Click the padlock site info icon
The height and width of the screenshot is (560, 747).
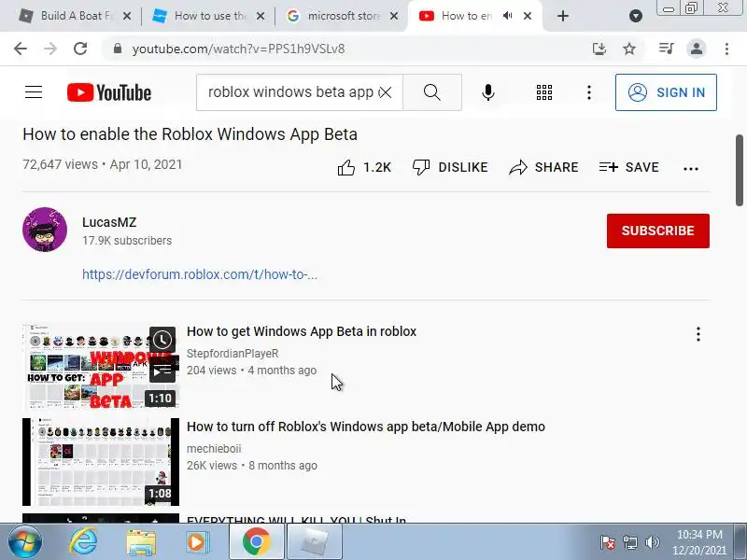[118, 49]
